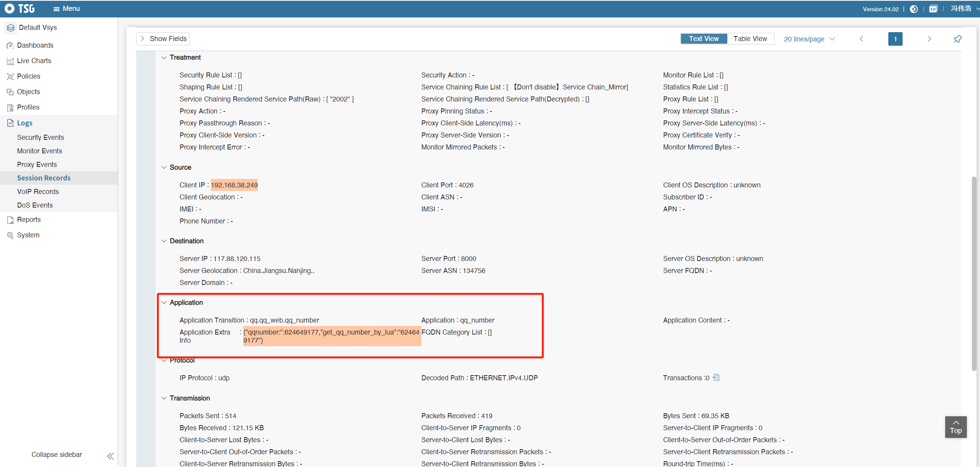This screenshot has height=467, width=980.
Task: Switch to Table View
Action: point(750,39)
